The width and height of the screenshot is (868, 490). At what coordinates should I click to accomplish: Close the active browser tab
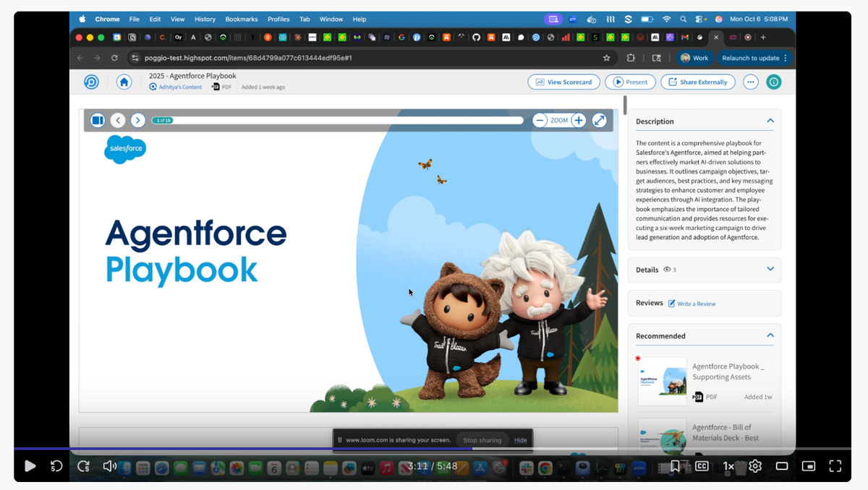(716, 37)
